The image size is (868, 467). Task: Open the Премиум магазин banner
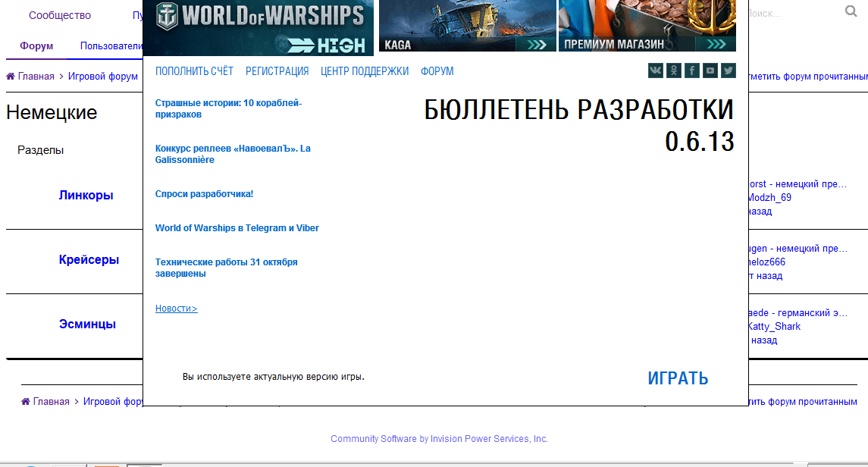(x=647, y=26)
